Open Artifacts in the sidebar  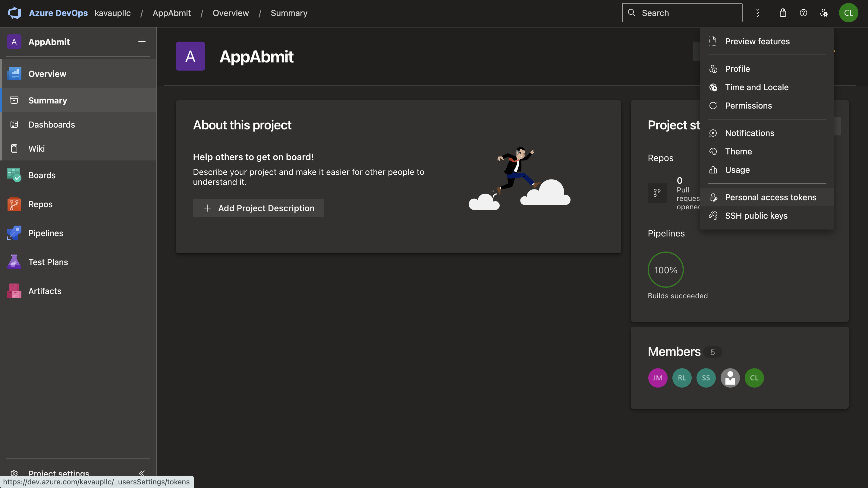tap(45, 291)
